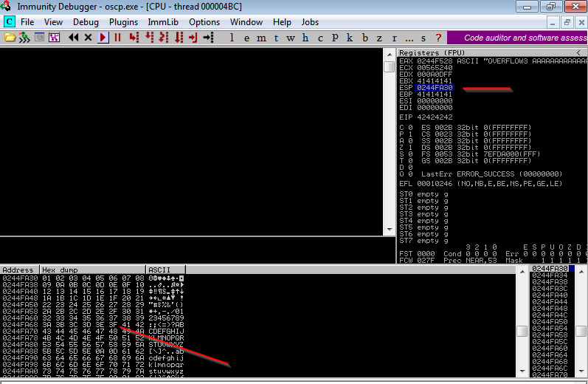Click the Step into toolbar icon
Image resolution: width=588 pixels, height=384 pixels.
coord(134,38)
